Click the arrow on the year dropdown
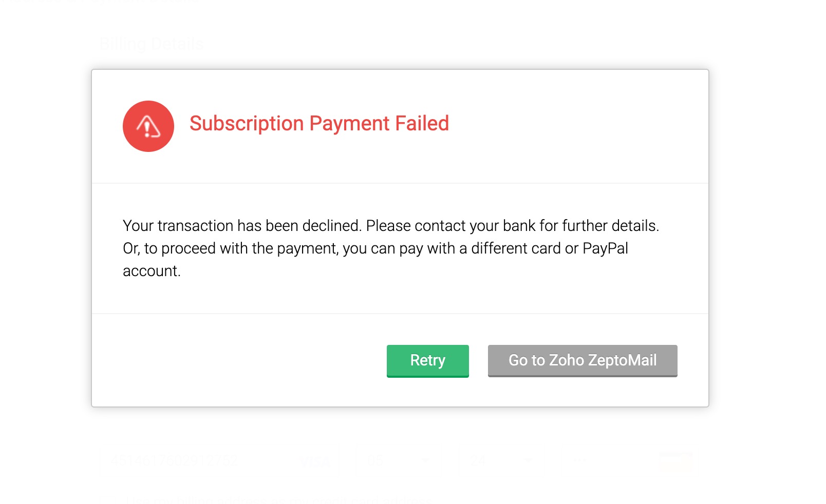 (x=528, y=461)
